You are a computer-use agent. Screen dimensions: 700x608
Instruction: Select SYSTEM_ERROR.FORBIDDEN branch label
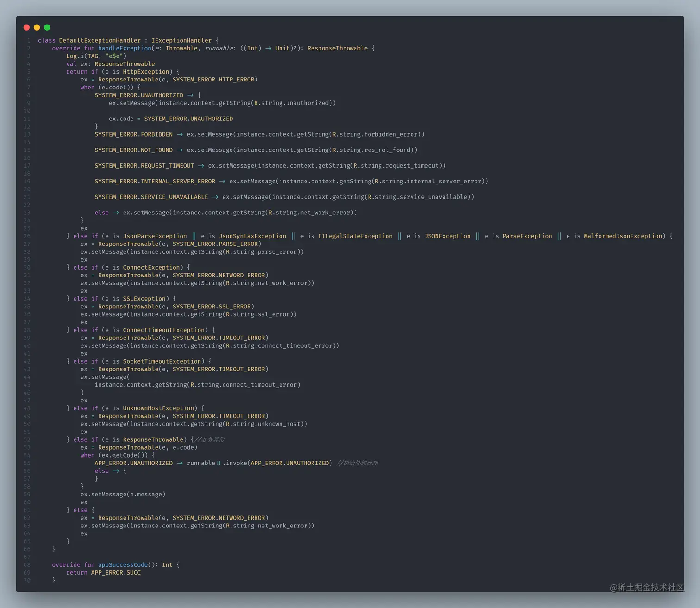133,135
